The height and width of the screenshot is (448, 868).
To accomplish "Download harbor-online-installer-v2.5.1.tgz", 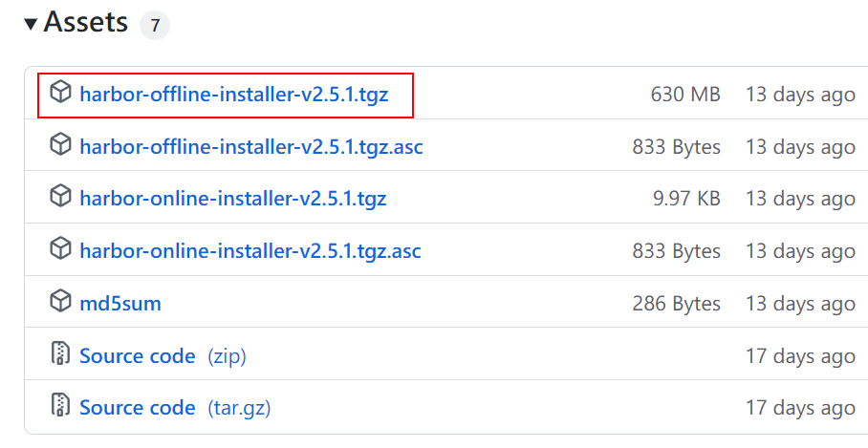I will point(232,199).
